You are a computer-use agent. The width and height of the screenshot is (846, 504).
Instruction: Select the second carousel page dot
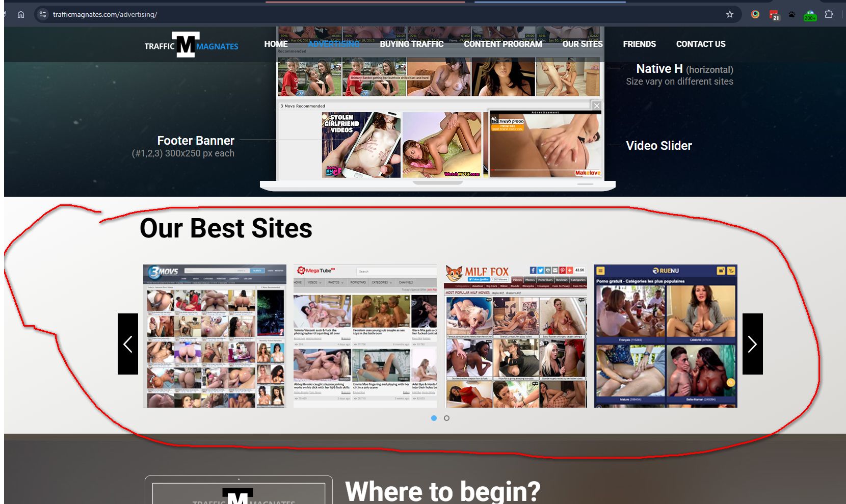446,418
